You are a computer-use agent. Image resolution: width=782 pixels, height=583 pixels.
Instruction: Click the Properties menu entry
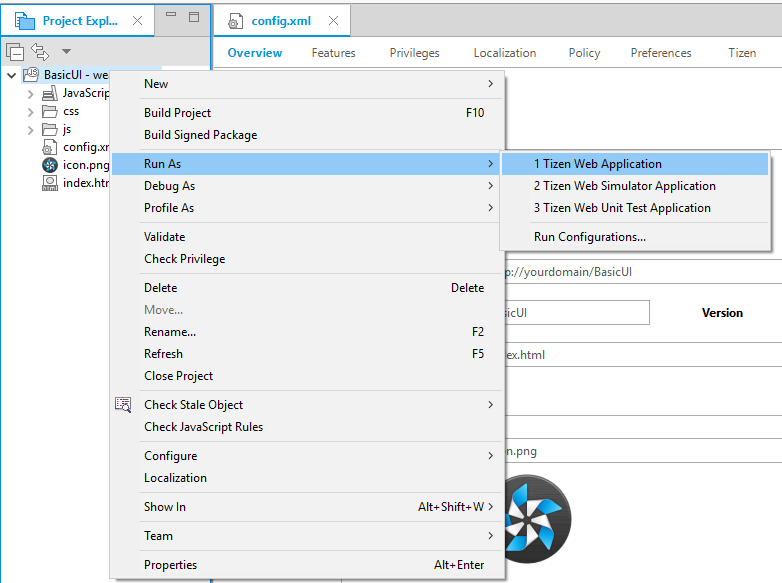point(170,565)
